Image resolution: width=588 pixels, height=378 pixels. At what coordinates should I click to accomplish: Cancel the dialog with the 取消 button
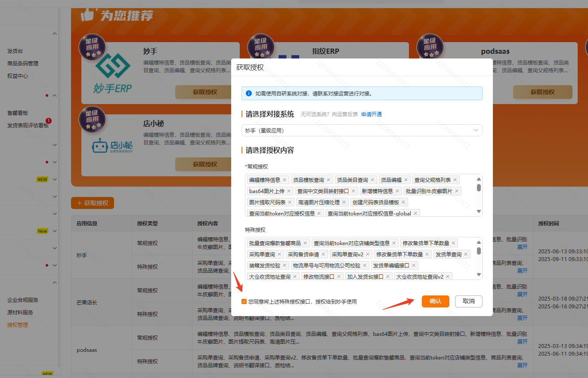point(469,301)
